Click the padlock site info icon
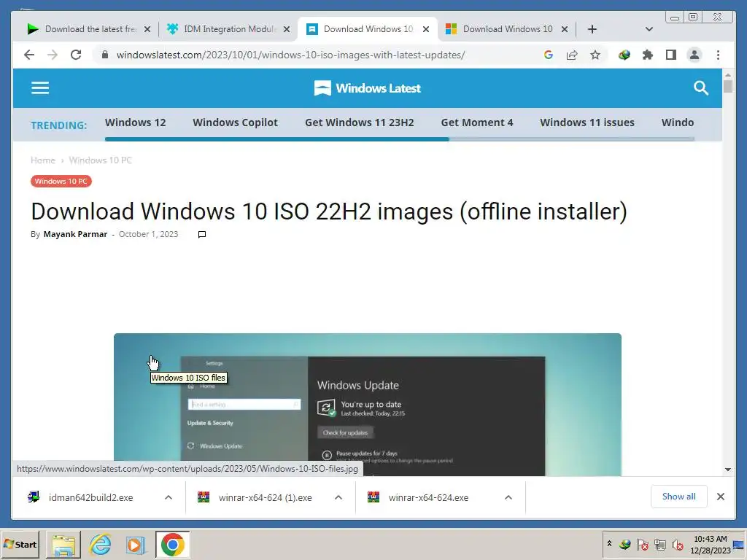Screen dimensions: 747x560 click(x=105, y=55)
